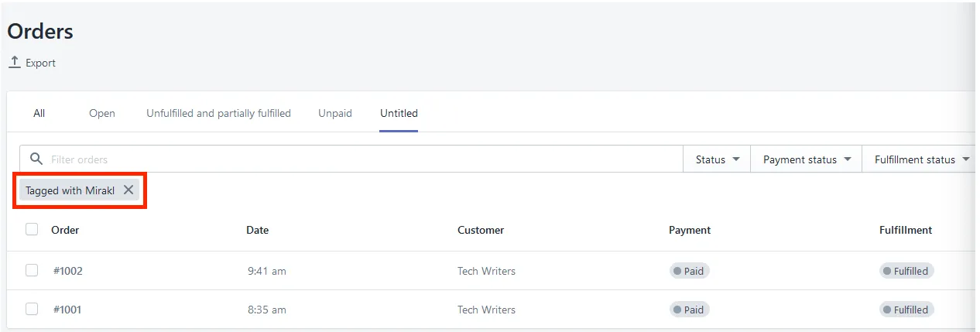
Task: Click Tech Writers in order #1002 row
Action: click(x=486, y=271)
